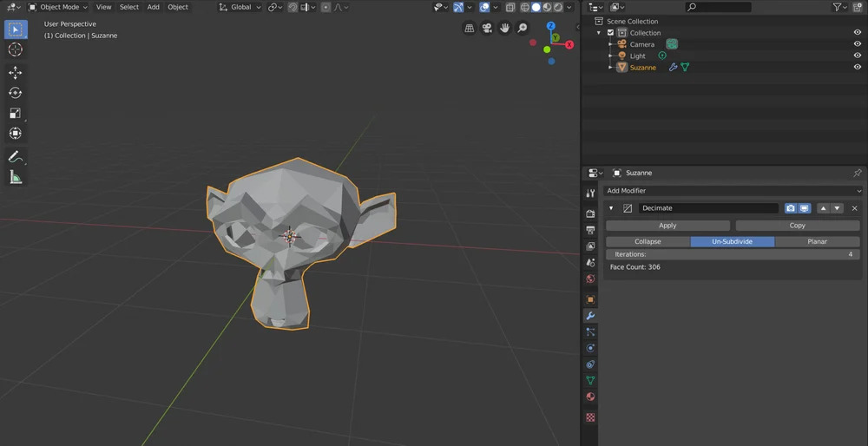
Task: Collapse the Decimate modifier panel
Action: [x=611, y=208]
